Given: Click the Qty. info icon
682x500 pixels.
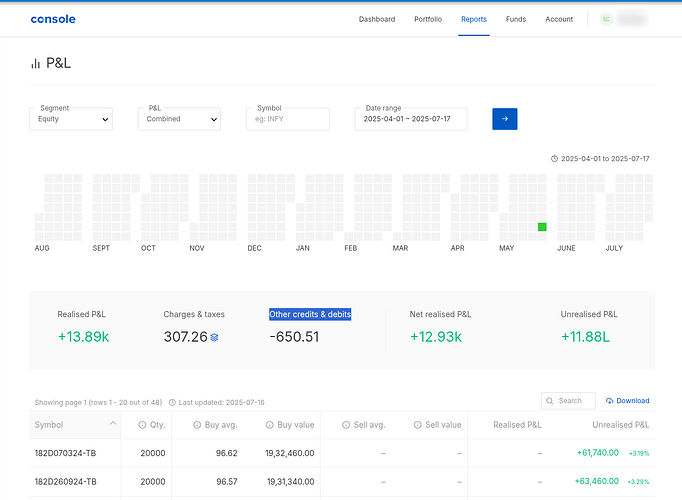Looking at the screenshot, I should click(142, 425).
